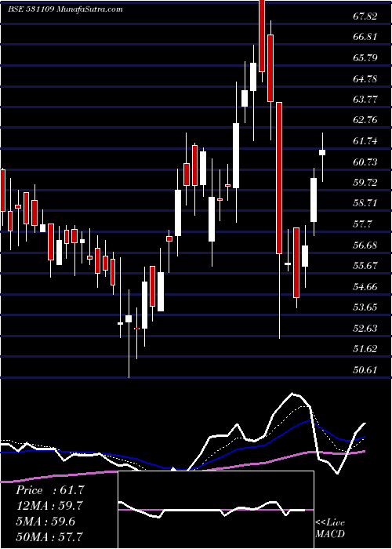Click the 63.77 price axis label

(x=365, y=100)
